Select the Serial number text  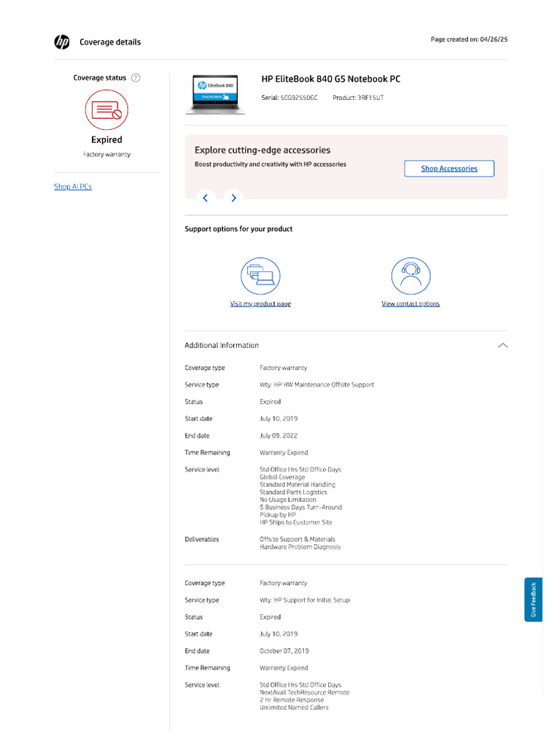pyautogui.click(x=289, y=98)
